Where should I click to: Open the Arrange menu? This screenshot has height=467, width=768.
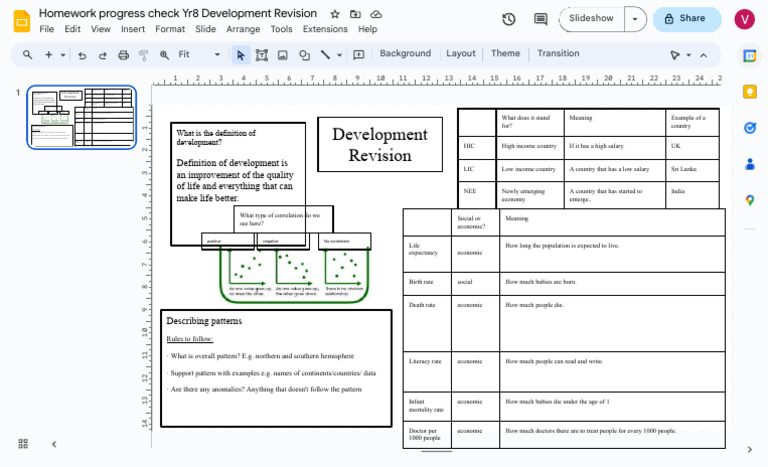[243, 29]
